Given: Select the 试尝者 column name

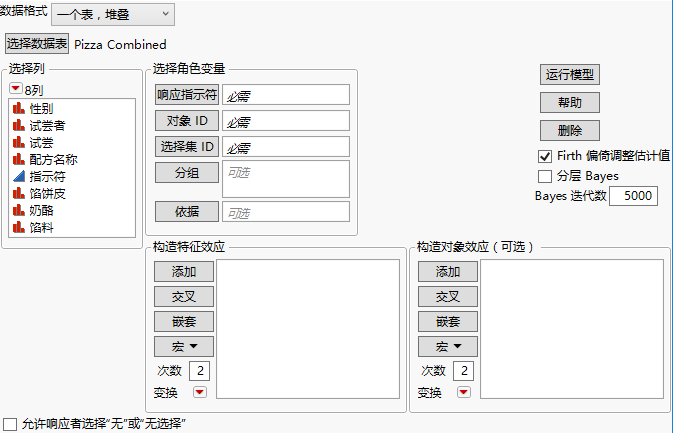Looking at the screenshot, I should pos(47,126).
